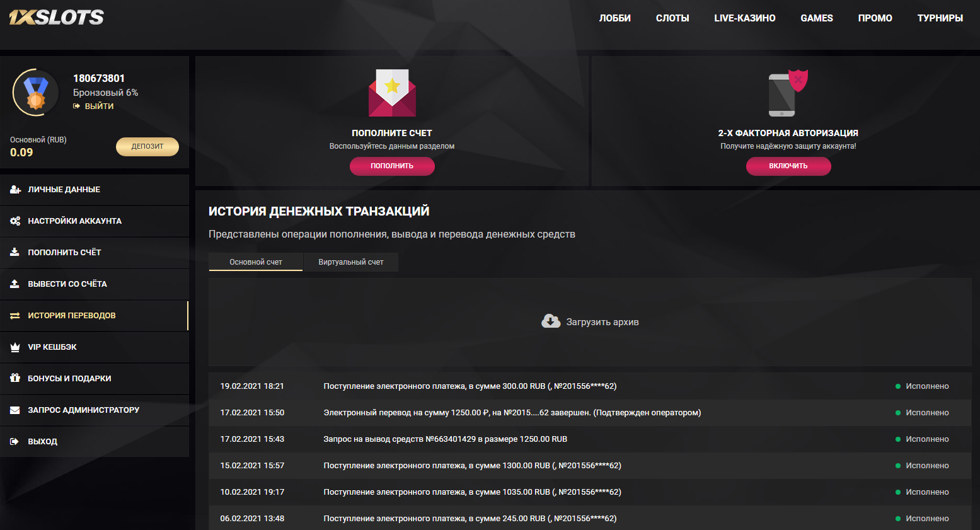
Task: Switch to the Виртуальный счет tab
Action: click(351, 262)
